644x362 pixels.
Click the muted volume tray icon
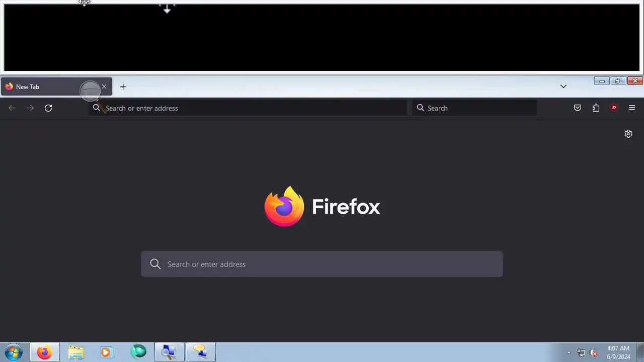click(x=594, y=352)
